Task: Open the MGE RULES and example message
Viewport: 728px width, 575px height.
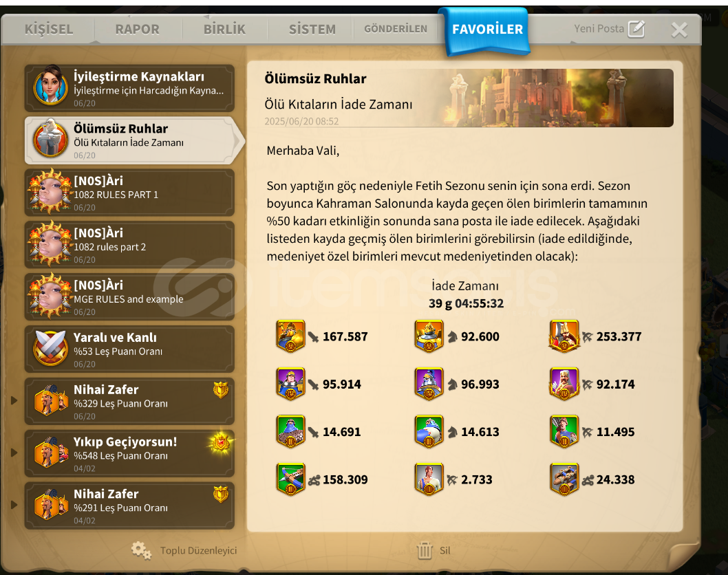Action: [x=129, y=297]
